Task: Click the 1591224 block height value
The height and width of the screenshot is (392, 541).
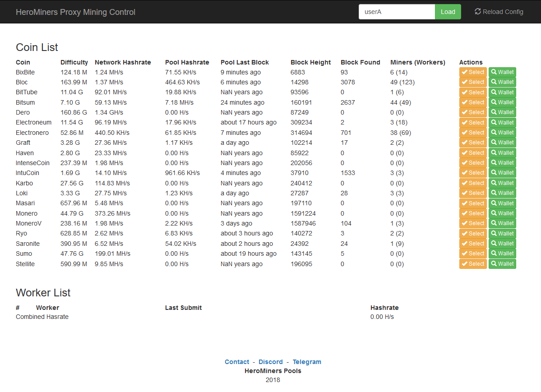Action: coord(303,214)
